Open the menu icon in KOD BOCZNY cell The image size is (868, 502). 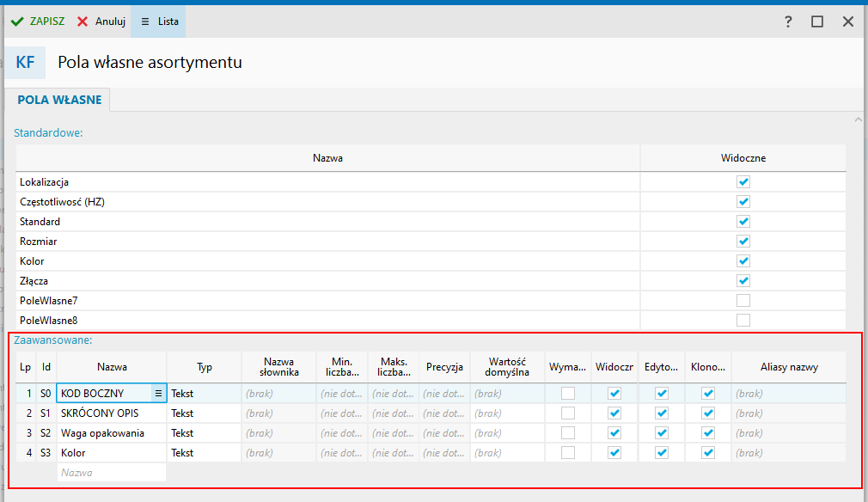coord(158,394)
